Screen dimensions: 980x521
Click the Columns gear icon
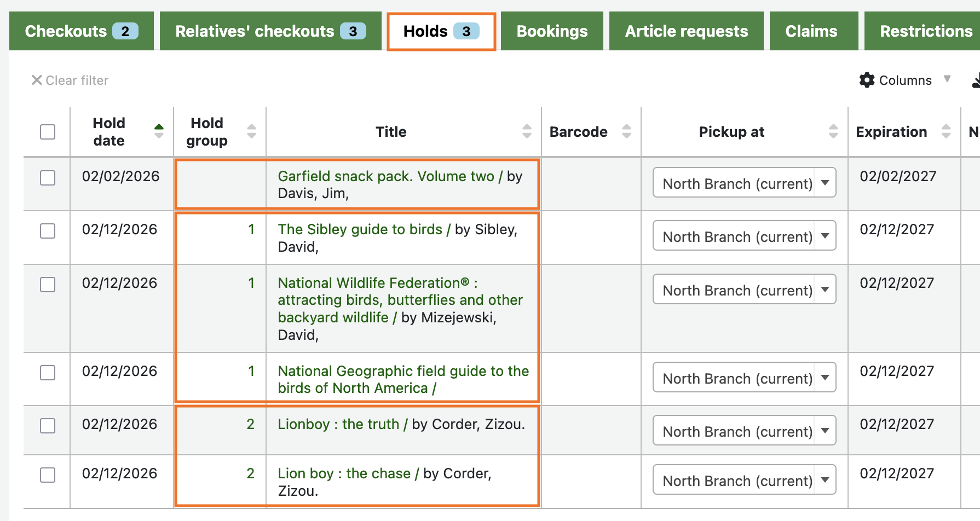point(867,80)
